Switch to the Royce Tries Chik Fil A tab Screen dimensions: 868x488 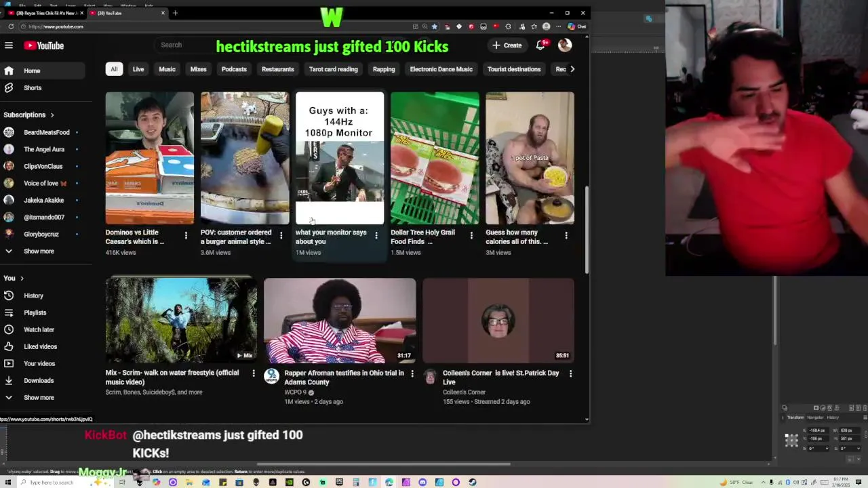45,13
